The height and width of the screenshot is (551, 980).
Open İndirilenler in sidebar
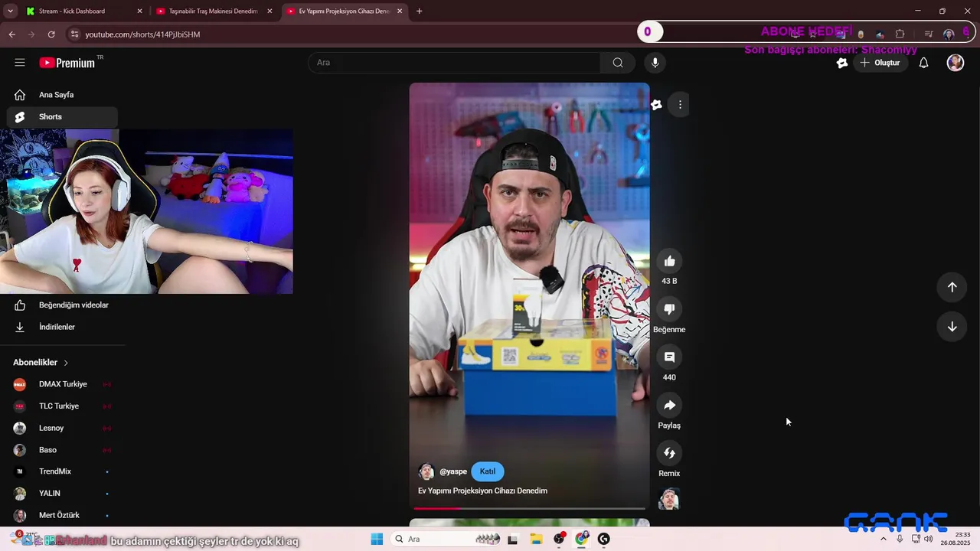[x=61, y=327]
